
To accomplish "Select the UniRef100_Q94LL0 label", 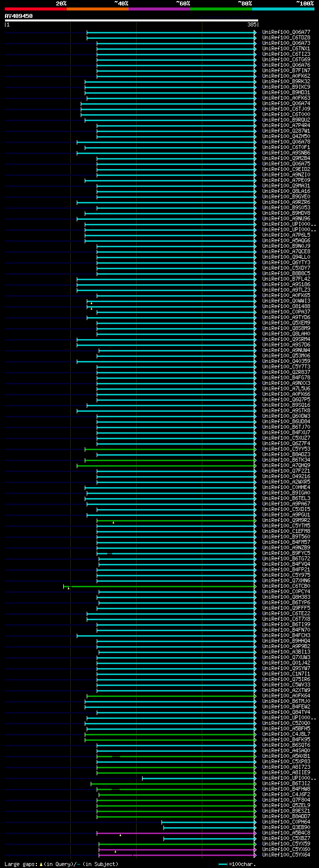I will click(x=286, y=257).
